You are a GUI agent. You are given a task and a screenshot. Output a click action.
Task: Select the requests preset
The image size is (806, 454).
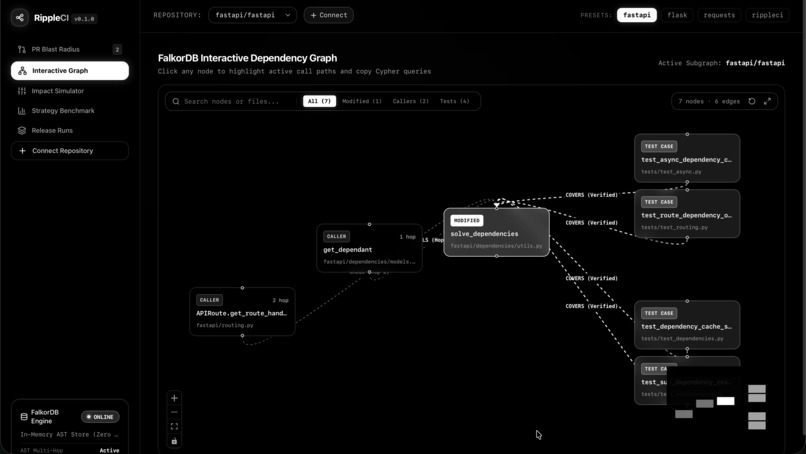click(719, 15)
